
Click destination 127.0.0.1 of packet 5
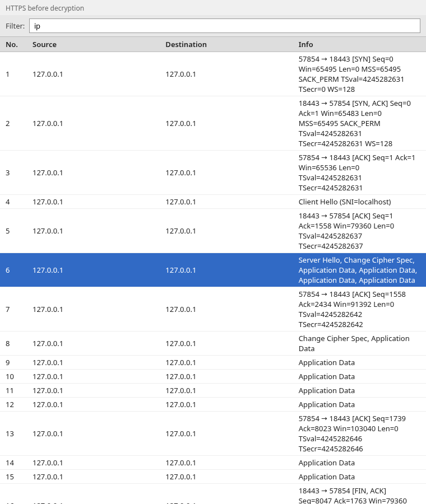(181, 231)
